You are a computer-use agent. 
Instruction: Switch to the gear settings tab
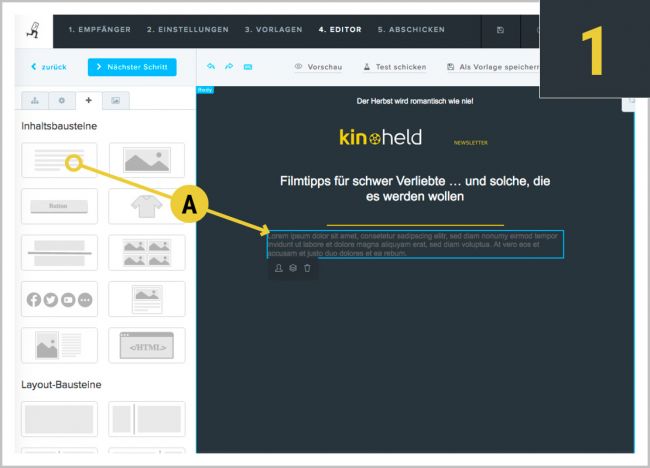[61, 101]
